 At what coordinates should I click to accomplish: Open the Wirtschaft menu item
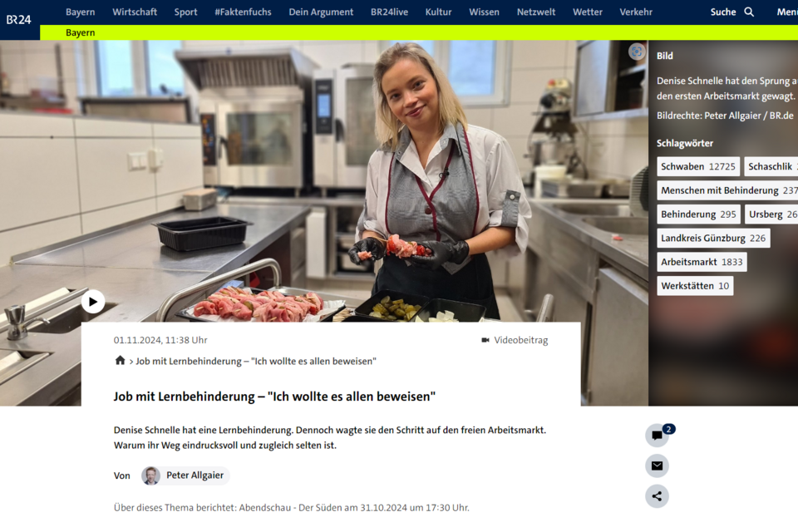coord(135,12)
